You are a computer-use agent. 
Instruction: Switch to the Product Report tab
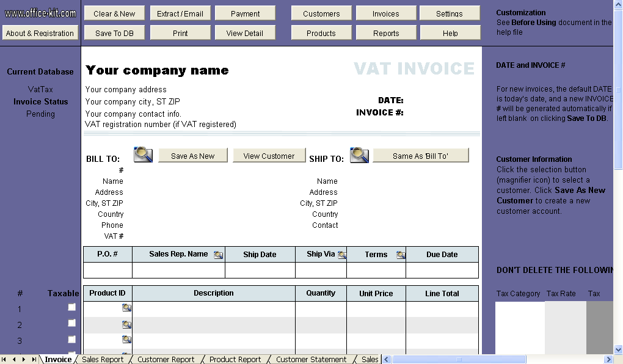pyautogui.click(x=235, y=359)
